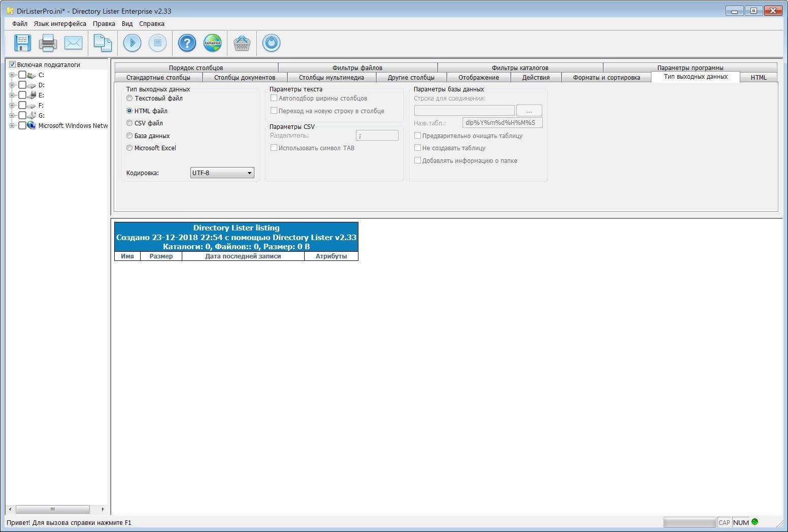The width and height of the screenshot is (788, 532).
Task: Click the D: drive icon in tree
Action: [x=31, y=85]
